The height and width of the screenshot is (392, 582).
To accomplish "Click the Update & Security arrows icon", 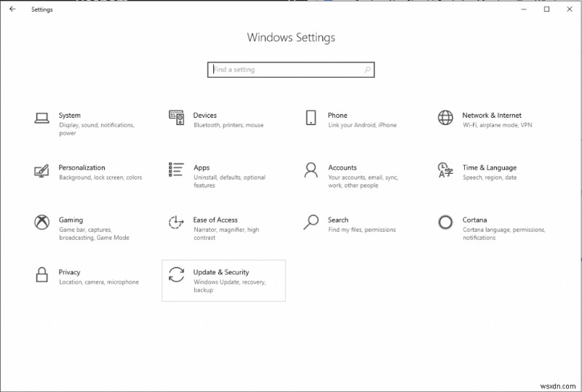I will tap(176, 275).
